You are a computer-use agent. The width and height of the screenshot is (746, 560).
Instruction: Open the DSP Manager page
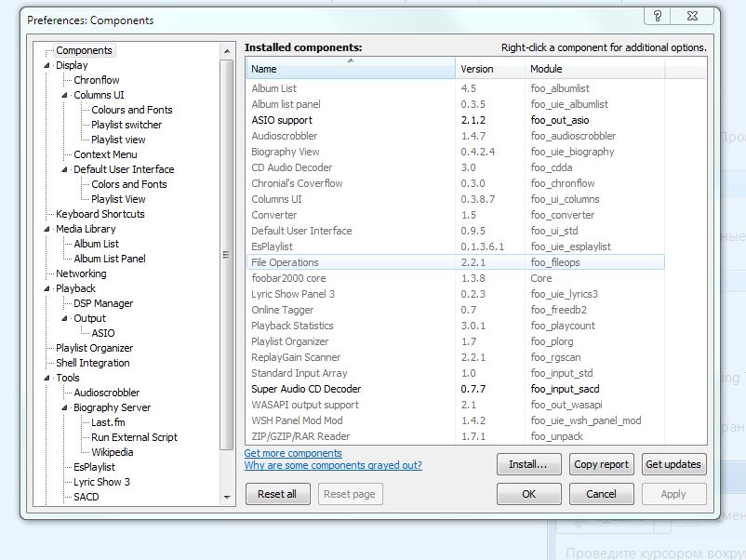click(103, 303)
